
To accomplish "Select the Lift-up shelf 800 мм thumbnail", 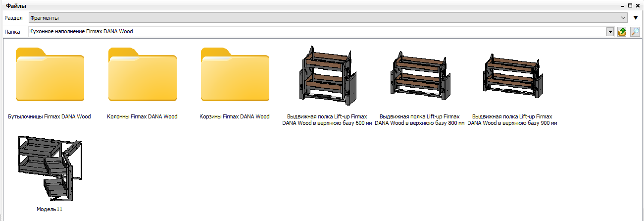I will pyautogui.click(x=420, y=75).
